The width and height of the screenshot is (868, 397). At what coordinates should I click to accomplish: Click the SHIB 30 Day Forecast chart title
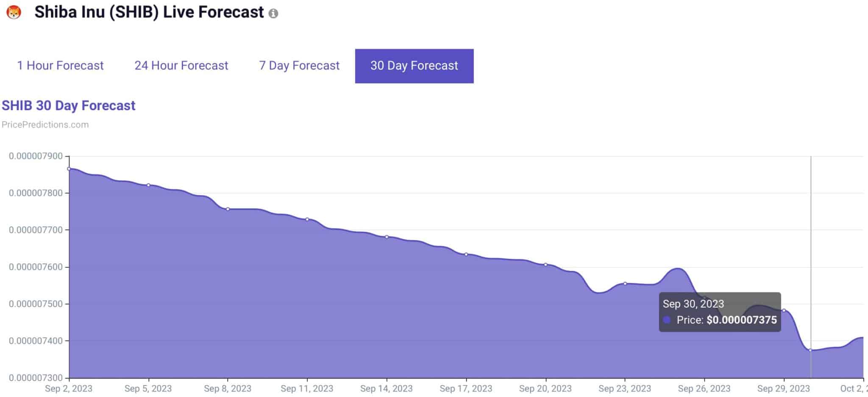pos(69,105)
